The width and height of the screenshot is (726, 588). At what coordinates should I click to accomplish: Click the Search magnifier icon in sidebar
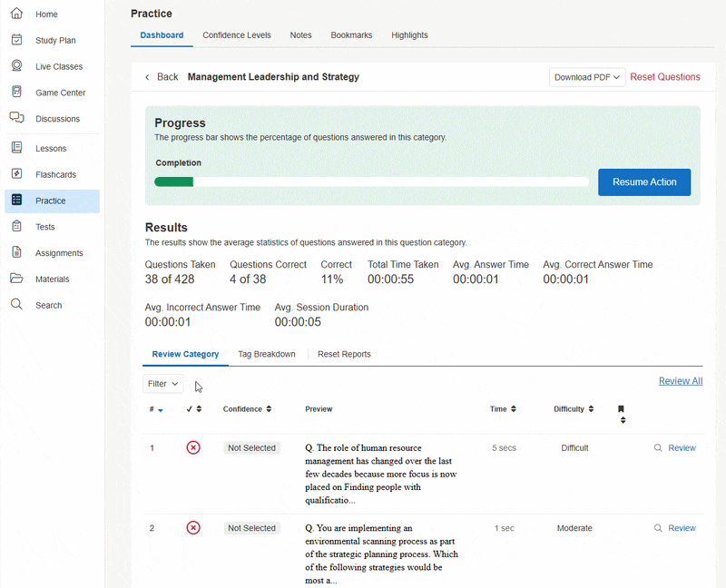click(16, 305)
